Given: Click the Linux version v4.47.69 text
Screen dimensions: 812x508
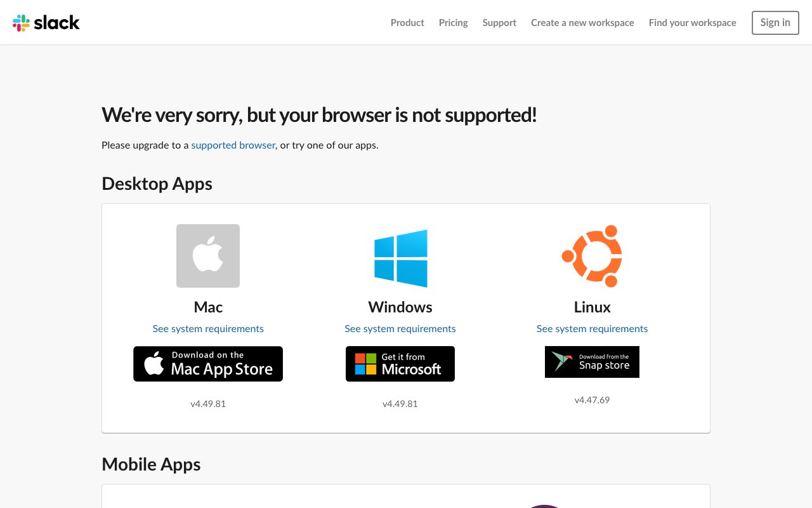Looking at the screenshot, I should (x=592, y=400).
